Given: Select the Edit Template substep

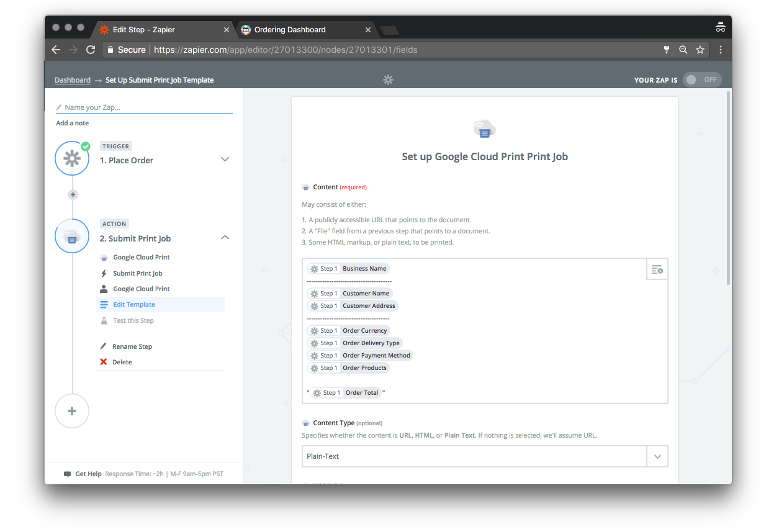Looking at the screenshot, I should 160,304.
